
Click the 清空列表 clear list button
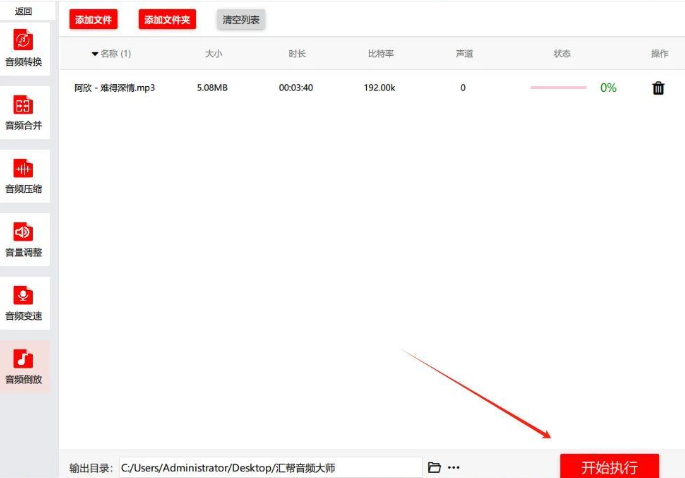pos(241,20)
